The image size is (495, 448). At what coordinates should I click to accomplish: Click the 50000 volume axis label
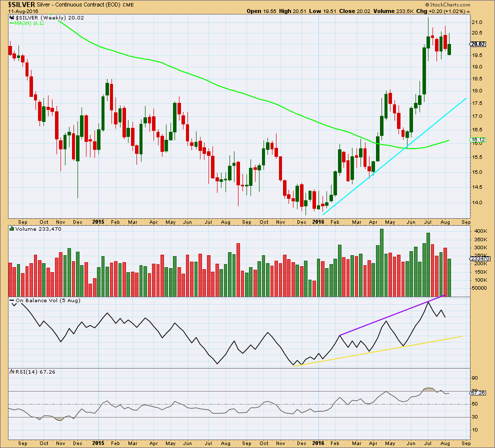[480, 288]
